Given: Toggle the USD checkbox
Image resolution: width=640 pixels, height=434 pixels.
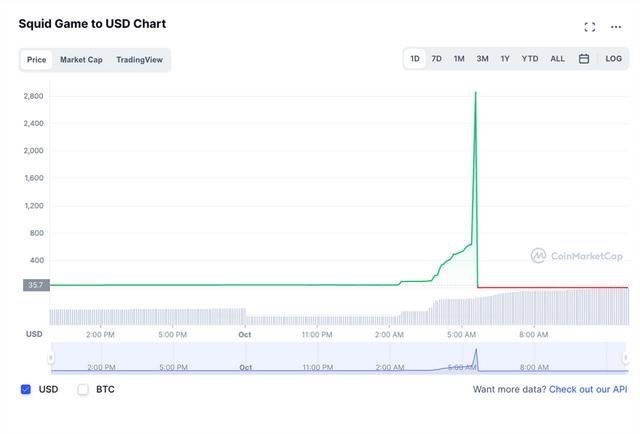Looking at the screenshot, I should pos(26,389).
